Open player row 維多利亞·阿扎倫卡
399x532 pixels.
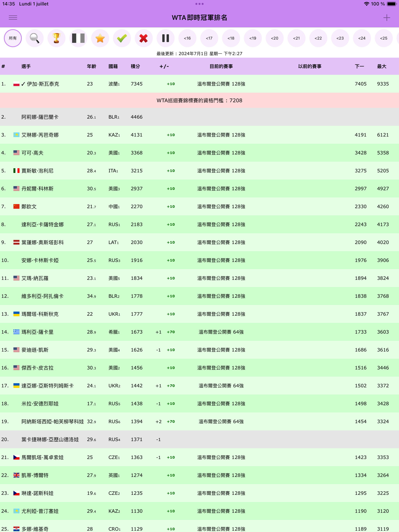[199, 296]
